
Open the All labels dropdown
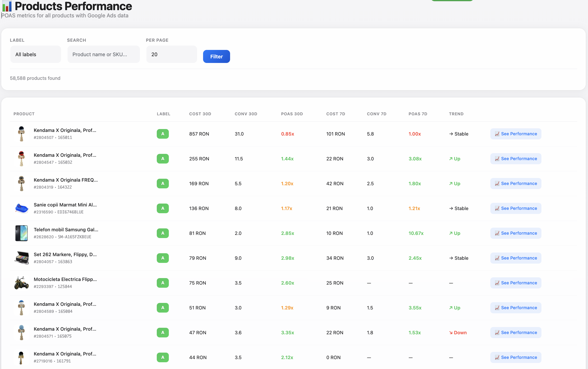coord(35,54)
